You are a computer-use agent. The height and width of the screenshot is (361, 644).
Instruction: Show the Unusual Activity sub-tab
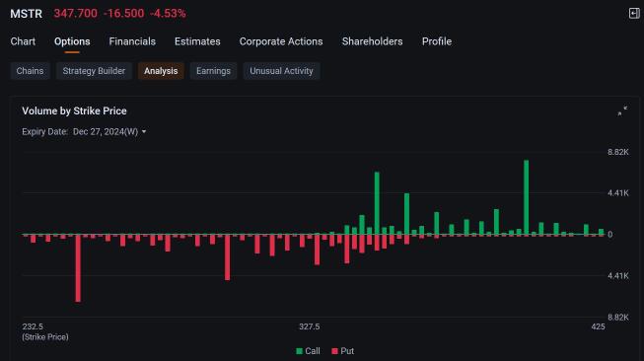pyautogui.click(x=281, y=71)
